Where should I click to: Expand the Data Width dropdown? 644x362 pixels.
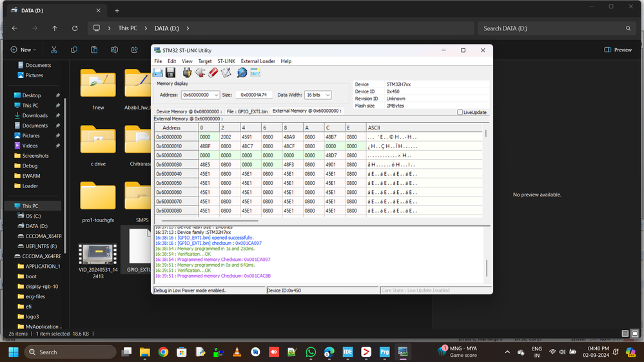327,95
